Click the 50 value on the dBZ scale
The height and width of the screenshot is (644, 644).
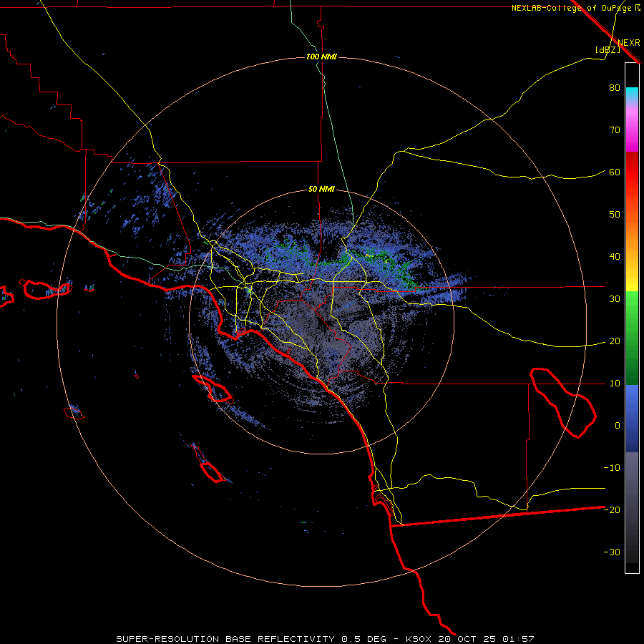615,215
